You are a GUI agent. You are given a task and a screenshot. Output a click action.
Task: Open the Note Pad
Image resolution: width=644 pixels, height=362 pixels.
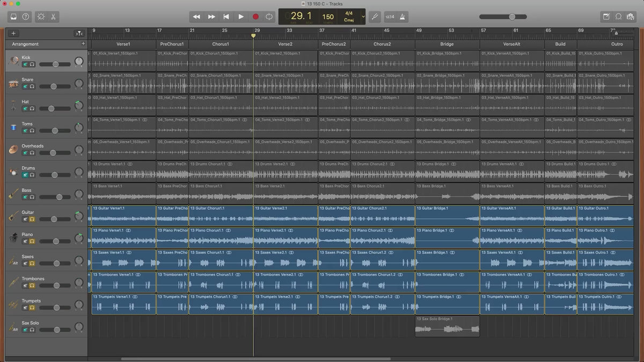[x=606, y=17]
